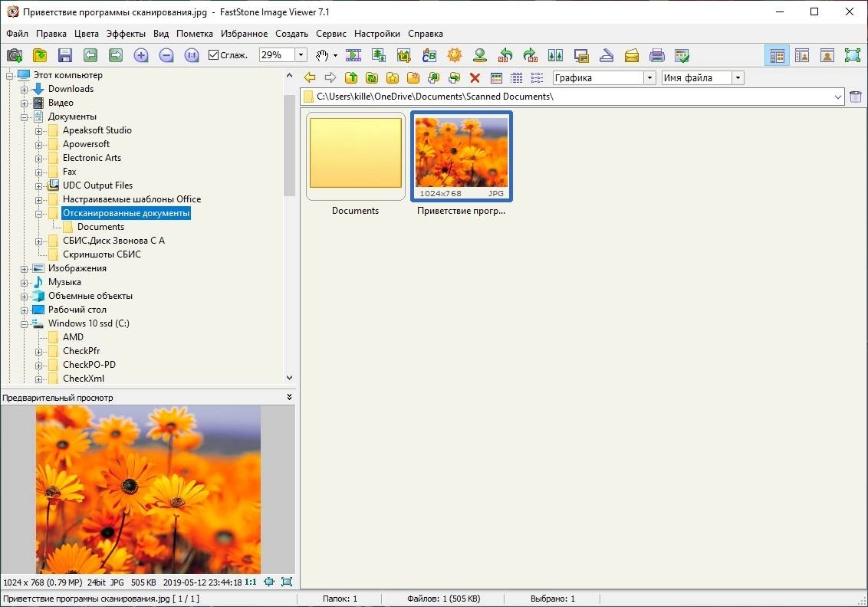Select the Приветствие прогр... flower image thumbnail
Viewport: 868px width, 607px height.
(461, 156)
